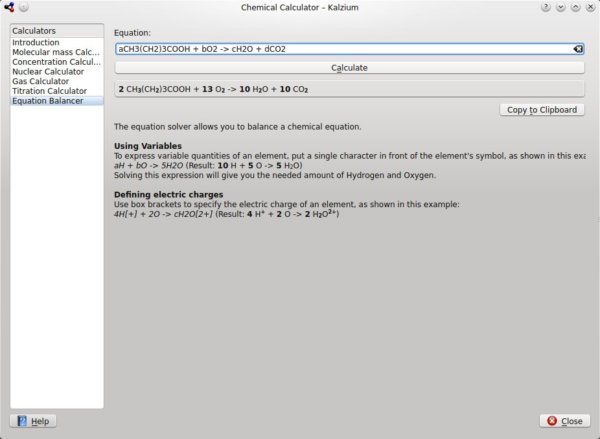This screenshot has width=600, height=439.
Task: Click the Close button at bottom right
Action: (x=565, y=421)
